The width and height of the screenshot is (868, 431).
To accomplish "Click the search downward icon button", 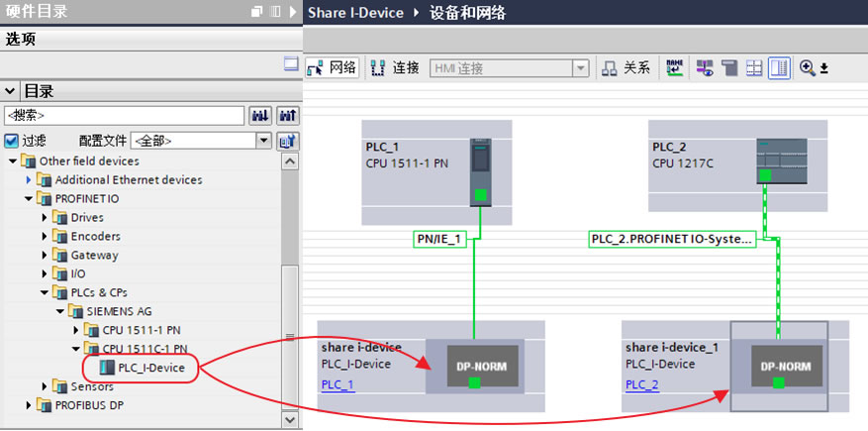I will tap(260, 116).
